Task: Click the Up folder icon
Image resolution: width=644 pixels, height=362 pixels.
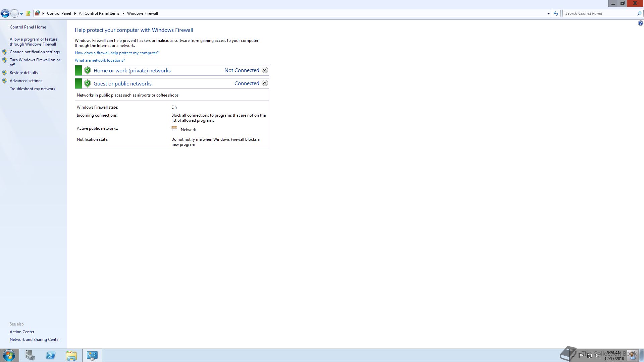Action: point(28,13)
